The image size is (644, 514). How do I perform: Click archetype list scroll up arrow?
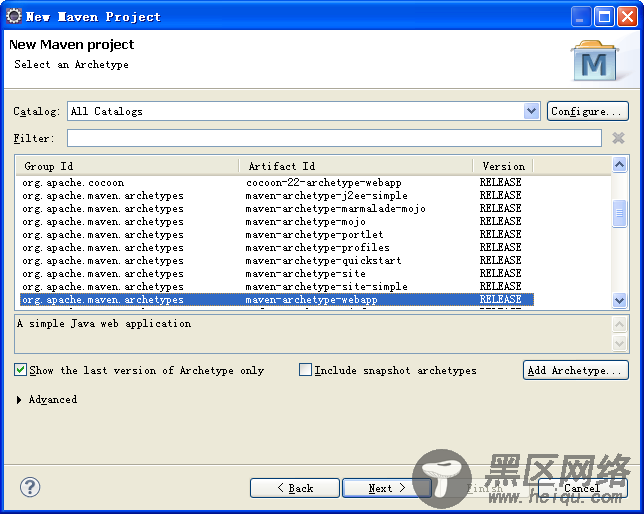619,165
